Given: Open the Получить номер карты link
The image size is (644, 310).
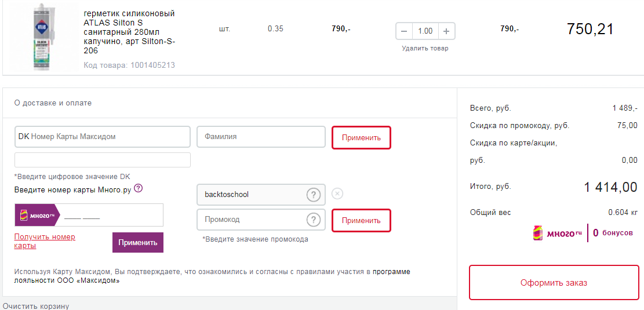Looking at the screenshot, I should [45, 241].
